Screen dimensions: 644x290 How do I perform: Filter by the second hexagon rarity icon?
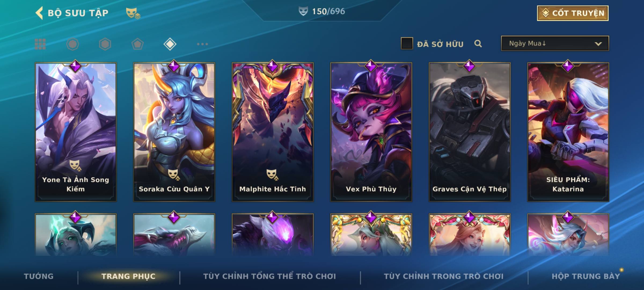coord(105,44)
